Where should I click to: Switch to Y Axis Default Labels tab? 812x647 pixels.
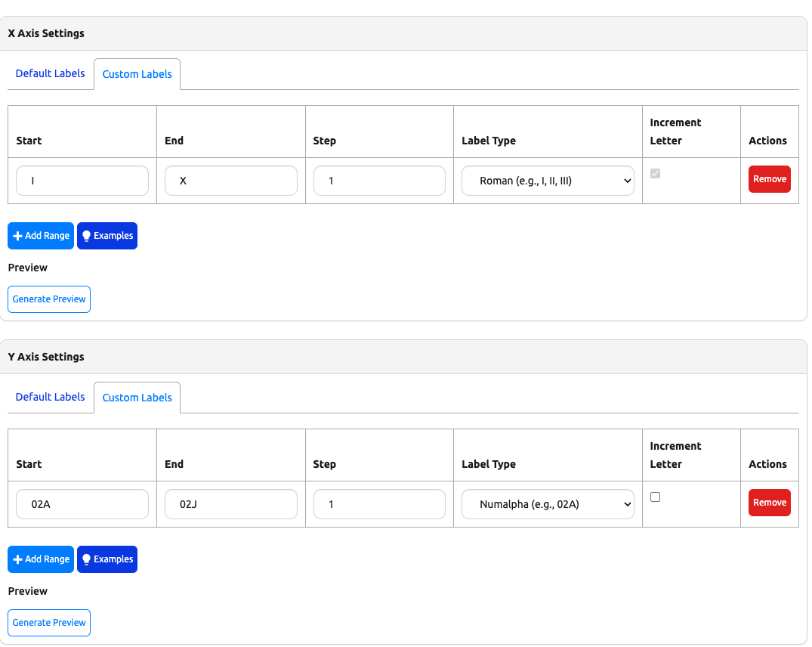tap(50, 397)
